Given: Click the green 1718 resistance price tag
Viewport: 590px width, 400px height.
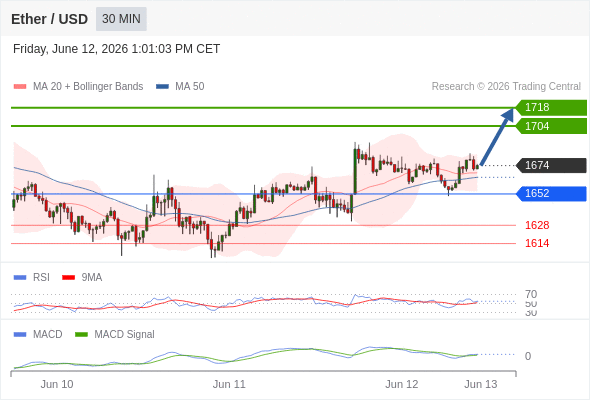Looking at the screenshot, I should (551, 108).
